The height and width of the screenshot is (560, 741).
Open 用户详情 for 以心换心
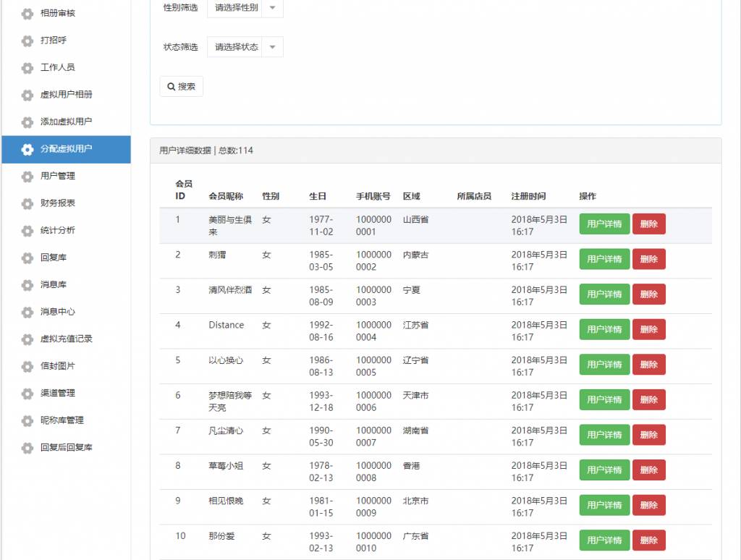pyautogui.click(x=604, y=365)
